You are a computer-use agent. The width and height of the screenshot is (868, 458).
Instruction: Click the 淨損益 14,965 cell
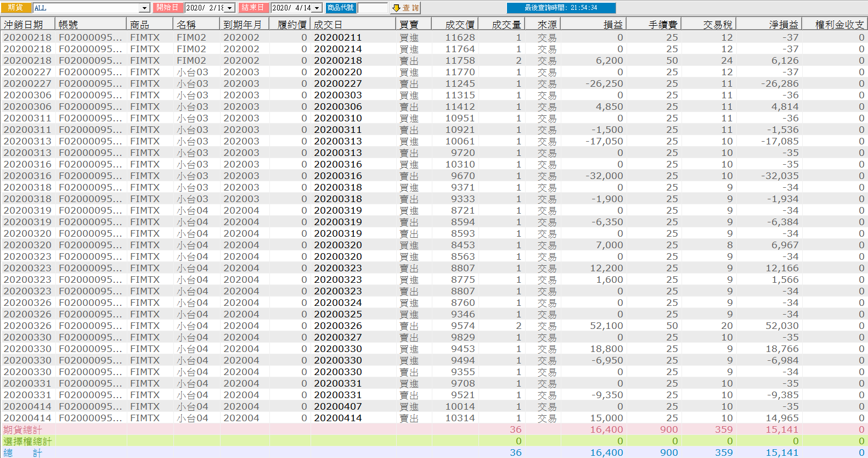[782, 418]
